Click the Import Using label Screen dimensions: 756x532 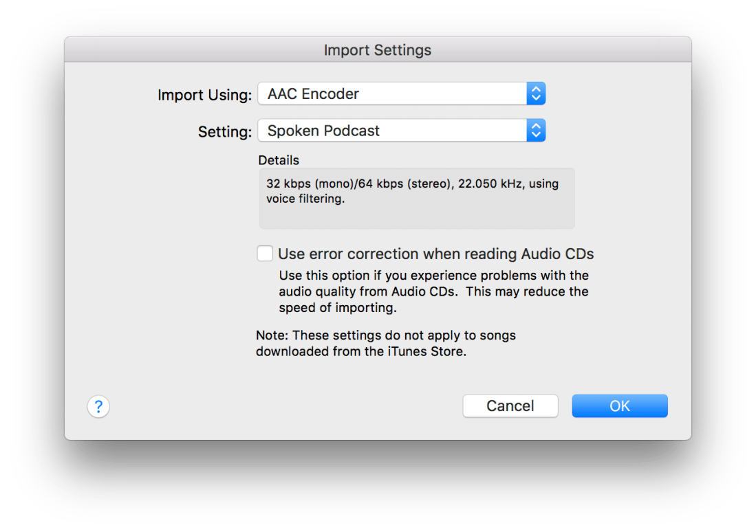pyautogui.click(x=204, y=95)
